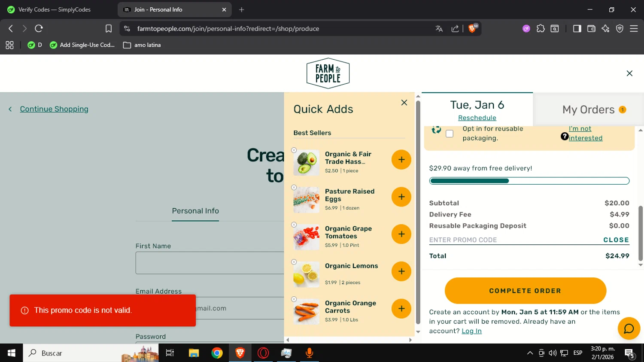Select the Tue, Jan 6 delivery tab
644x362 pixels.
coord(477,109)
